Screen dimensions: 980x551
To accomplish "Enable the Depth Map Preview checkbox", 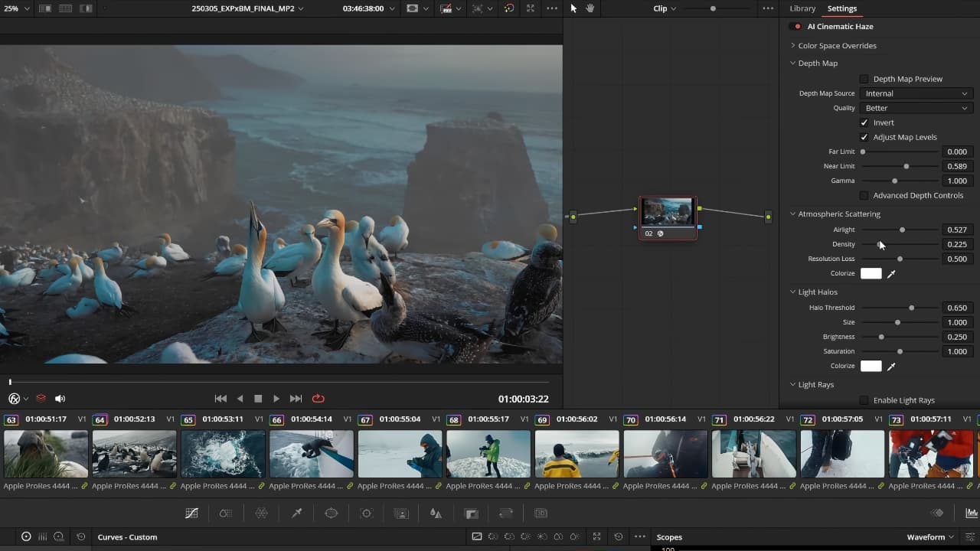I will (864, 79).
